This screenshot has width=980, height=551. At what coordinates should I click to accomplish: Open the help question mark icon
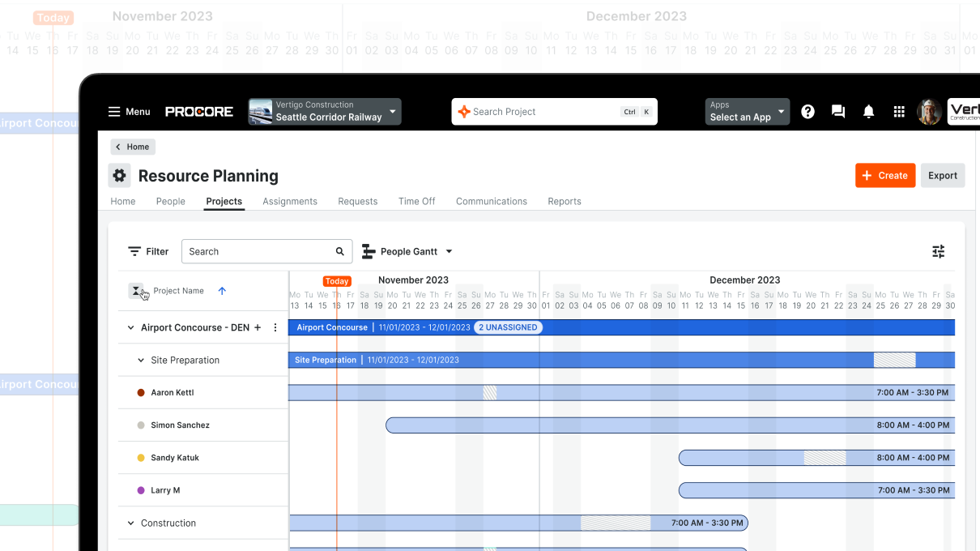pos(807,111)
